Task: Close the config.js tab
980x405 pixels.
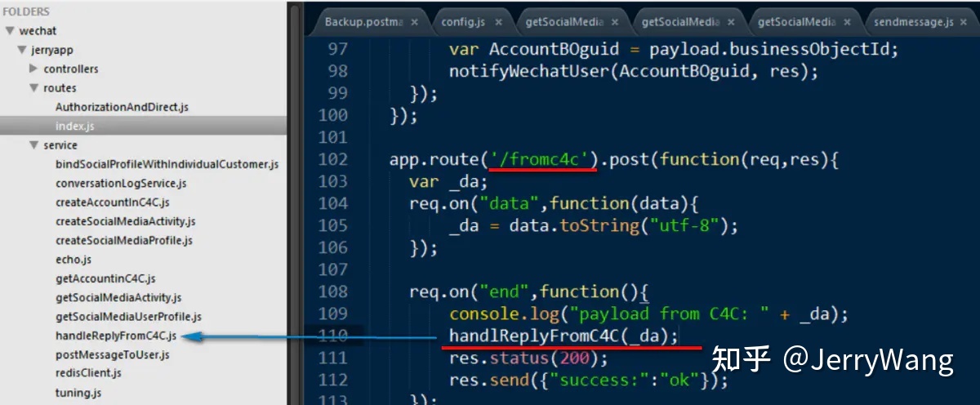Action: (497, 22)
